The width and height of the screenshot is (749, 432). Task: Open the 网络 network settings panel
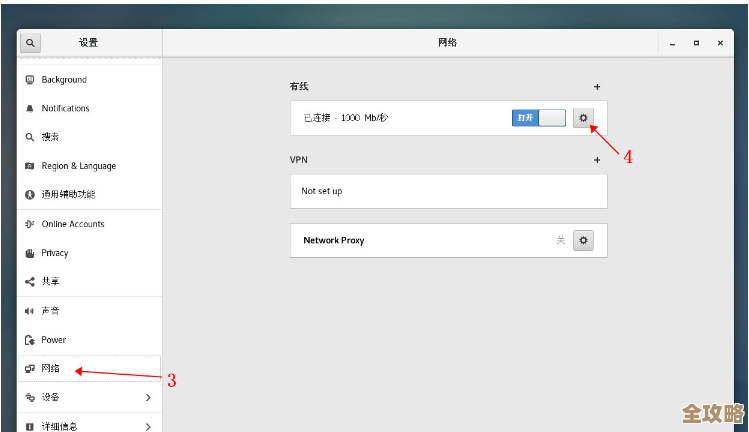pyautogui.click(x=50, y=368)
